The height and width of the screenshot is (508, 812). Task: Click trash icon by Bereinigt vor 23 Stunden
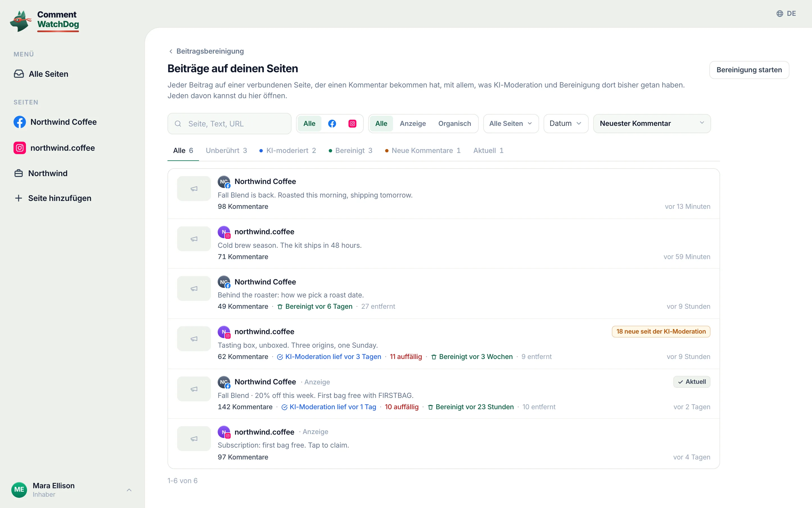430,407
